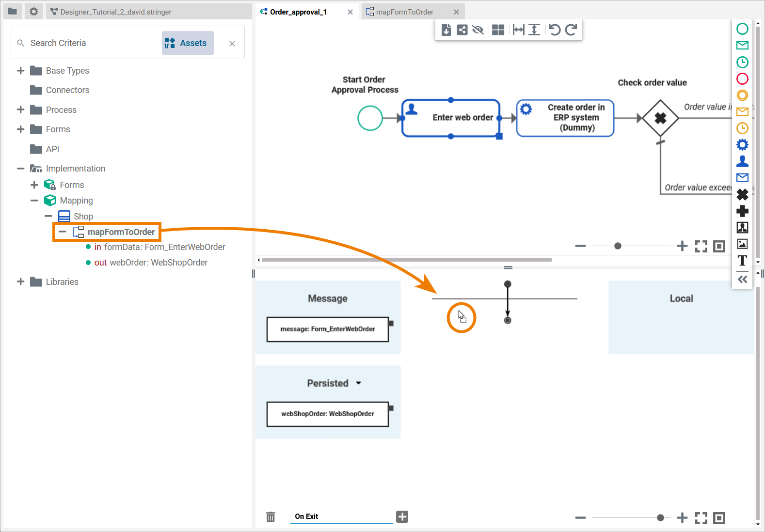Image resolution: width=765 pixels, height=532 pixels.
Task: Select the Exclusive Gateway X element
Action: tap(742, 194)
